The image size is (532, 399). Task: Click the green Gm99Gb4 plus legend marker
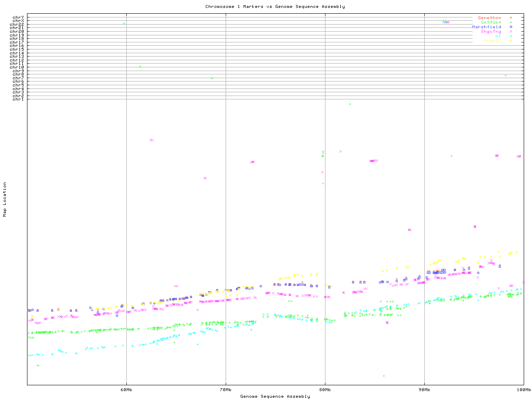coord(511,22)
